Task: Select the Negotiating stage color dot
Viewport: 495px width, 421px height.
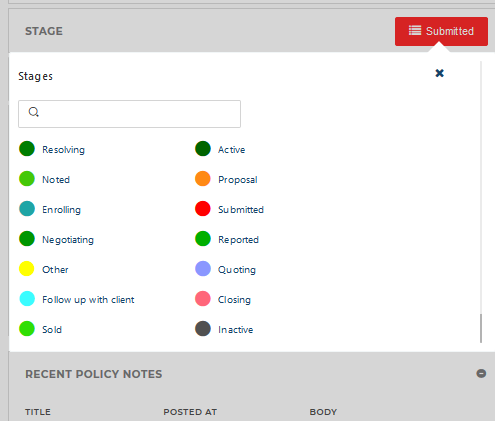Action: click(27, 239)
